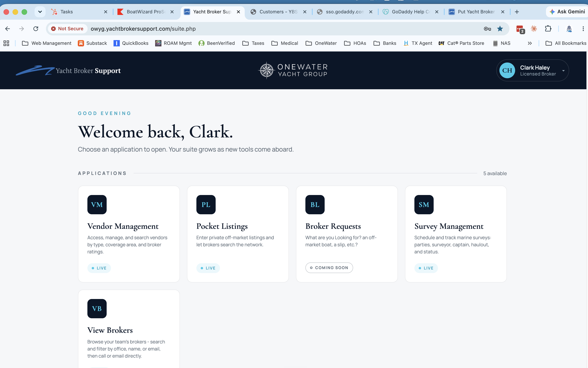Go back with the browser back arrow
The image size is (588, 368).
7,29
